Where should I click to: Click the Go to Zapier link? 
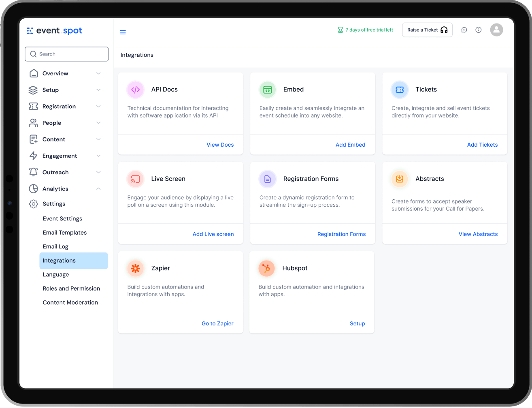click(x=217, y=324)
